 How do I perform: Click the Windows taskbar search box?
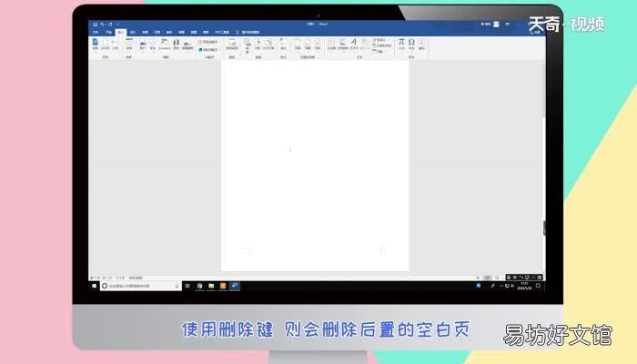(x=140, y=286)
